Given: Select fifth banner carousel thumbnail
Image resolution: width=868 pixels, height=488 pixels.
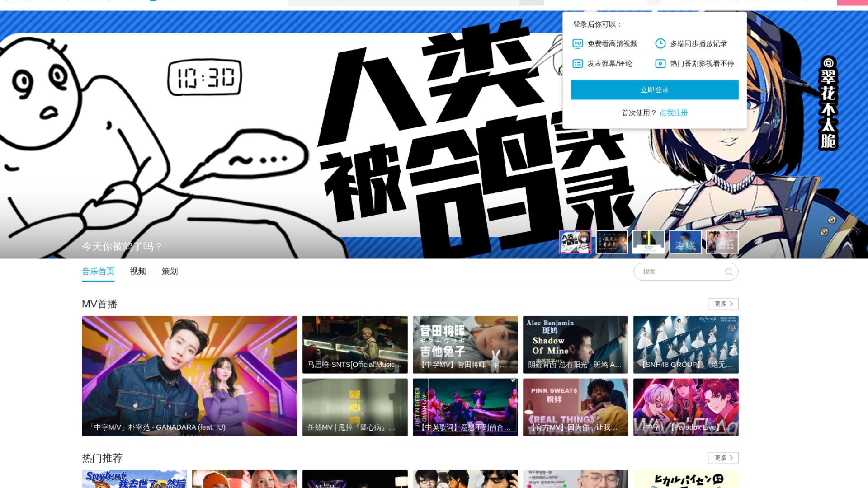Looking at the screenshot, I should (722, 242).
